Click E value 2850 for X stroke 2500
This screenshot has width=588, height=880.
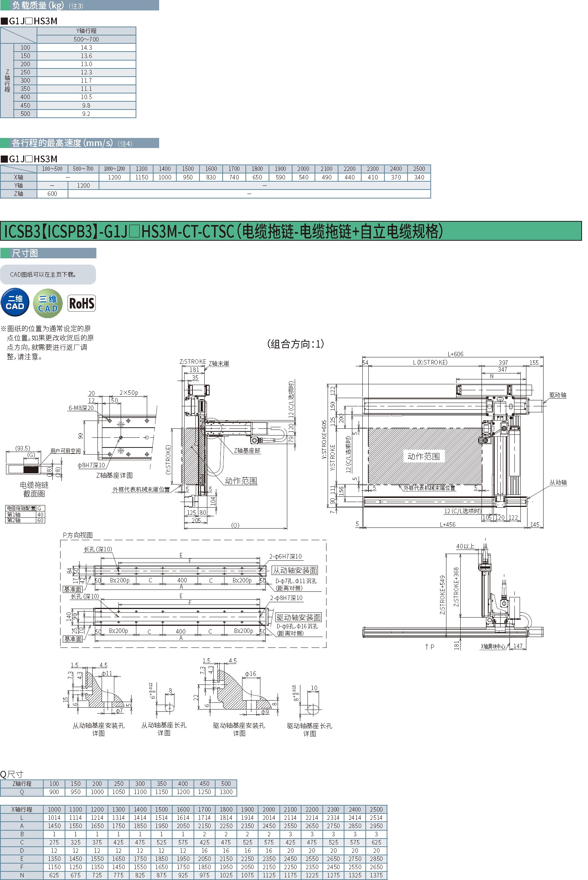[376, 859]
